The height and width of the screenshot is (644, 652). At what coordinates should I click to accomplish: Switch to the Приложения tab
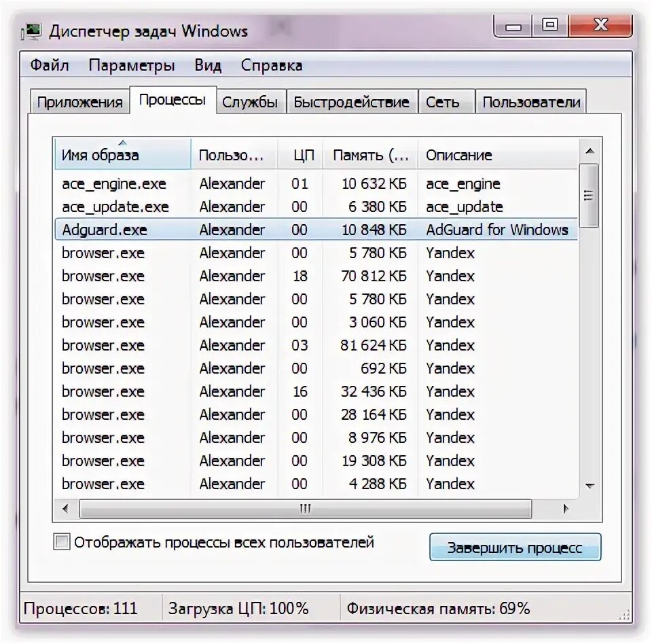(x=80, y=102)
